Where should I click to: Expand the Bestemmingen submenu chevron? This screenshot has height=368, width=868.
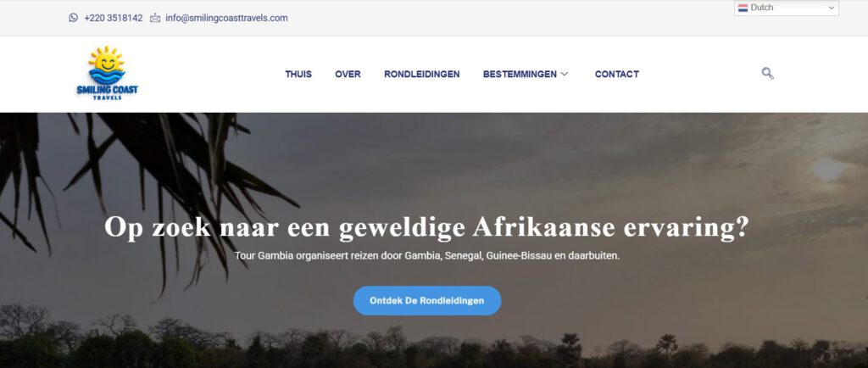click(564, 74)
